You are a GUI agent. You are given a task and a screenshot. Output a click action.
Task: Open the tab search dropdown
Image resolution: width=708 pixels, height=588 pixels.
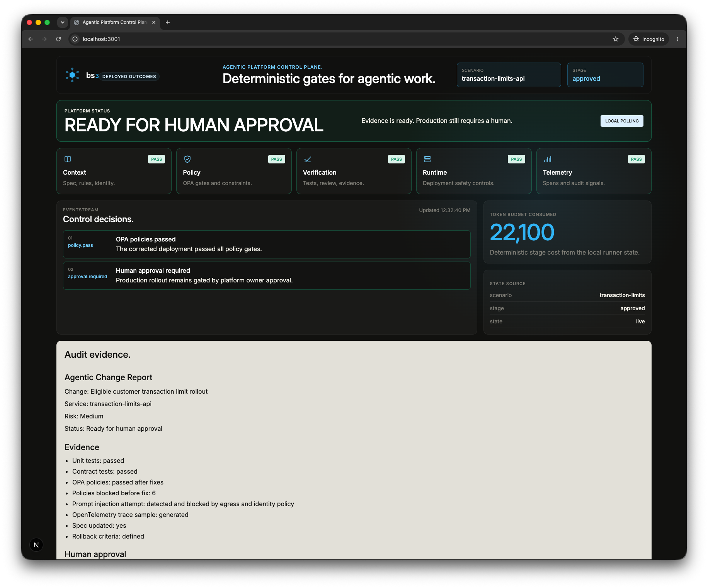click(x=63, y=22)
